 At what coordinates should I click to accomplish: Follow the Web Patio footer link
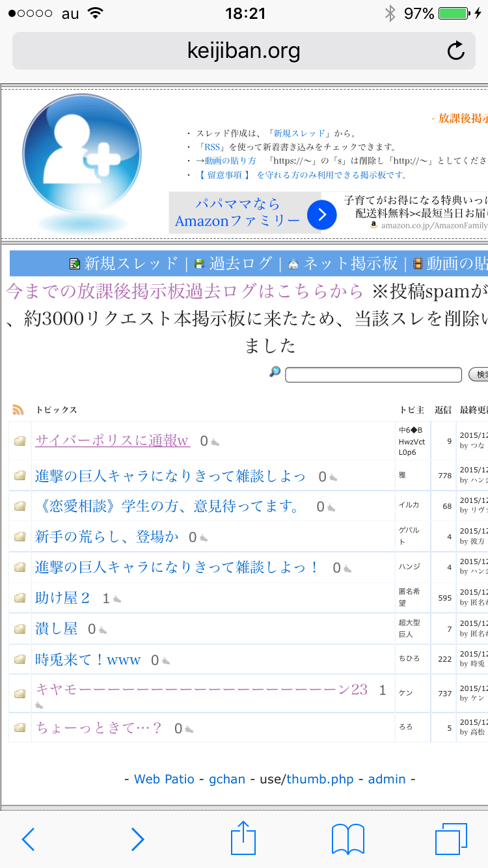tap(164, 779)
